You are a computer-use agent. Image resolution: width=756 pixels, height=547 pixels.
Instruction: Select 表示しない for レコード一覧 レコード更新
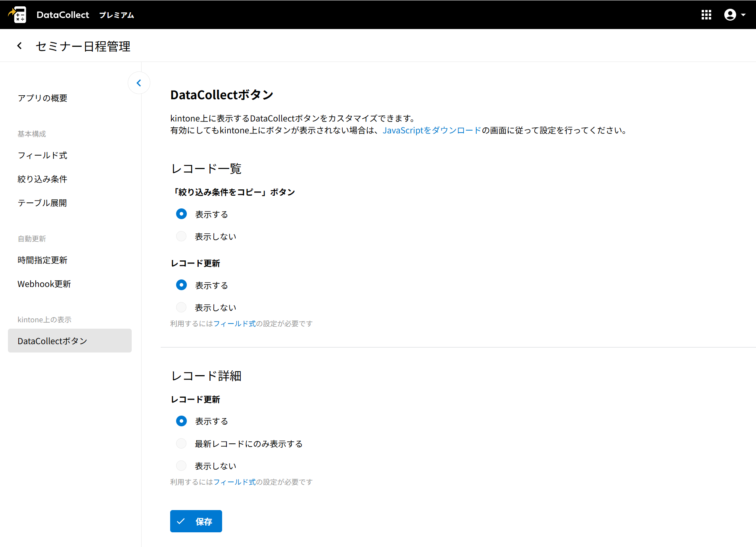coord(181,307)
